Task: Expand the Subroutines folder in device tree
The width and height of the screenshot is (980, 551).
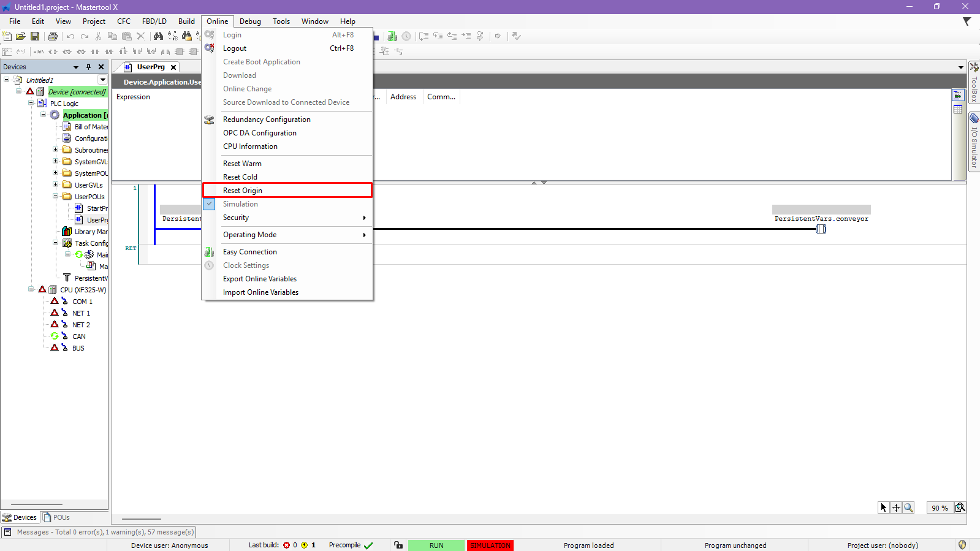Action: tap(55, 150)
